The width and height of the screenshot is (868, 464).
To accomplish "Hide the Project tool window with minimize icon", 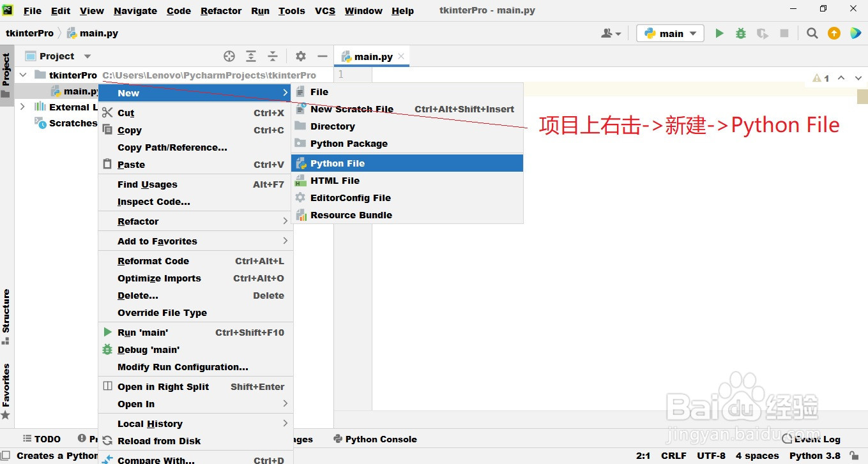I will pyautogui.click(x=323, y=56).
